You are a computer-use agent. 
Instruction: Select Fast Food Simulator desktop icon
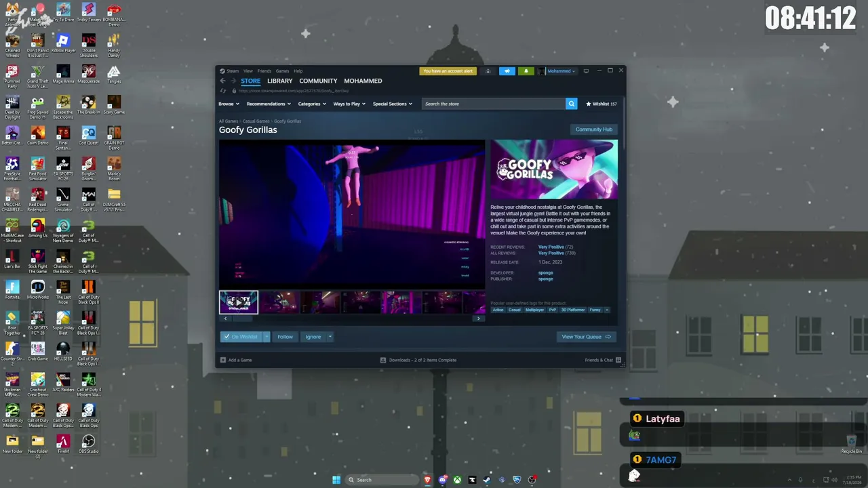click(37, 168)
